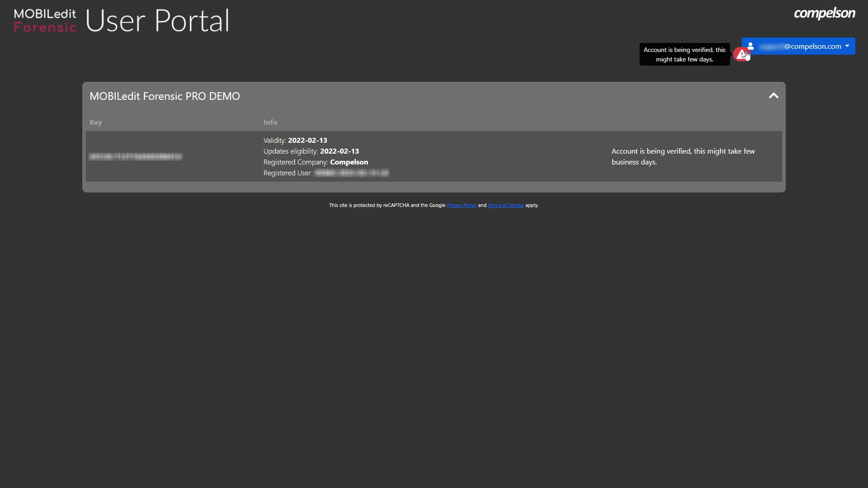Click the MOBILedit Forensic logo
The image size is (868, 488).
point(45,21)
